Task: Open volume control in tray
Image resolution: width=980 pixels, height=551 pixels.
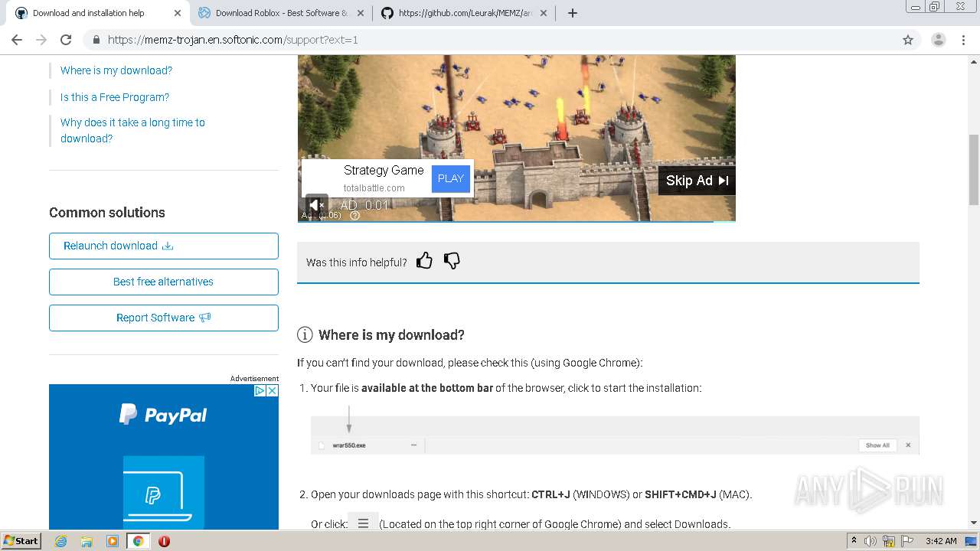Action: click(871, 541)
